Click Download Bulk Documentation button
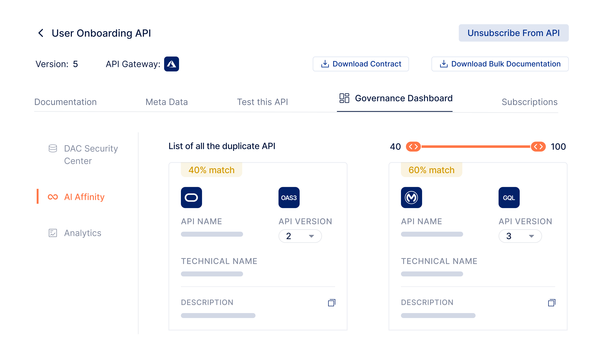This screenshot has width=603, height=364. pos(500,64)
